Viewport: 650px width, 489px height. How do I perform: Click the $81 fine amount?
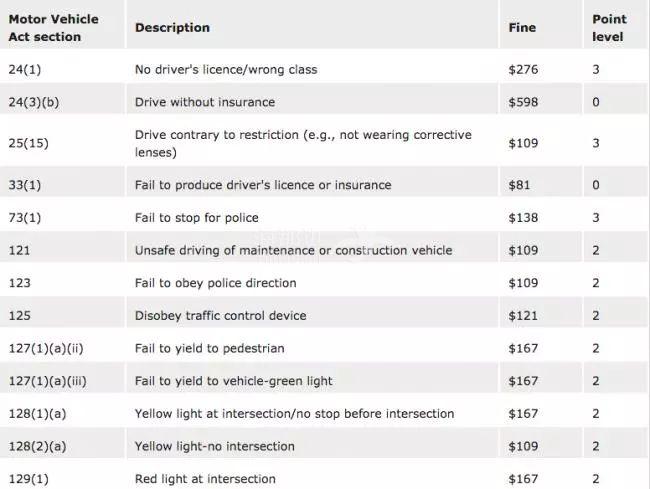pos(519,185)
